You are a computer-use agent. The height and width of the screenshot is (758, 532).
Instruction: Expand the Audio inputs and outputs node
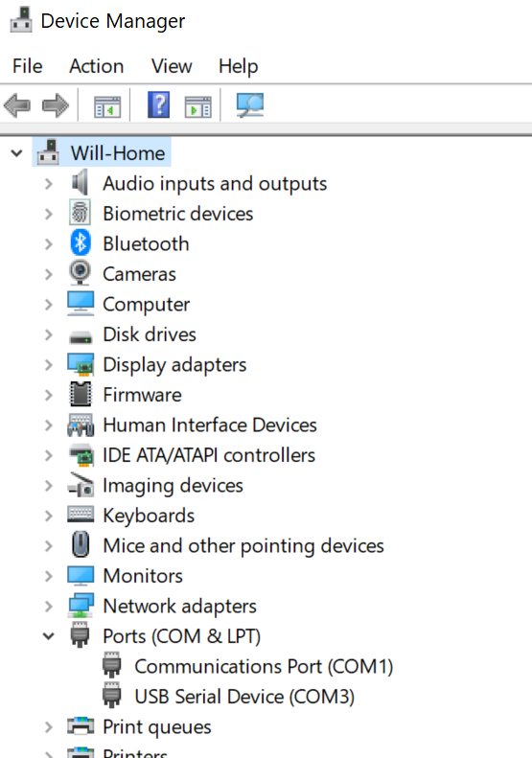coord(48,184)
